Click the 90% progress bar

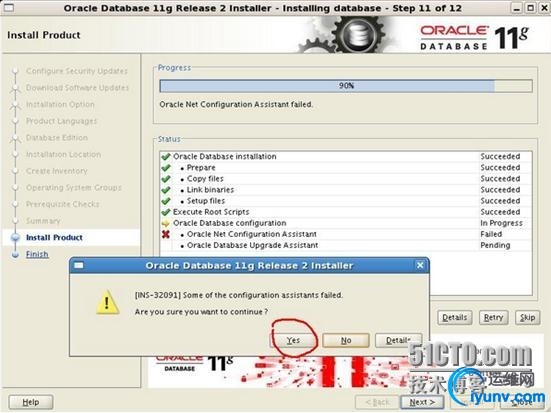pos(346,86)
